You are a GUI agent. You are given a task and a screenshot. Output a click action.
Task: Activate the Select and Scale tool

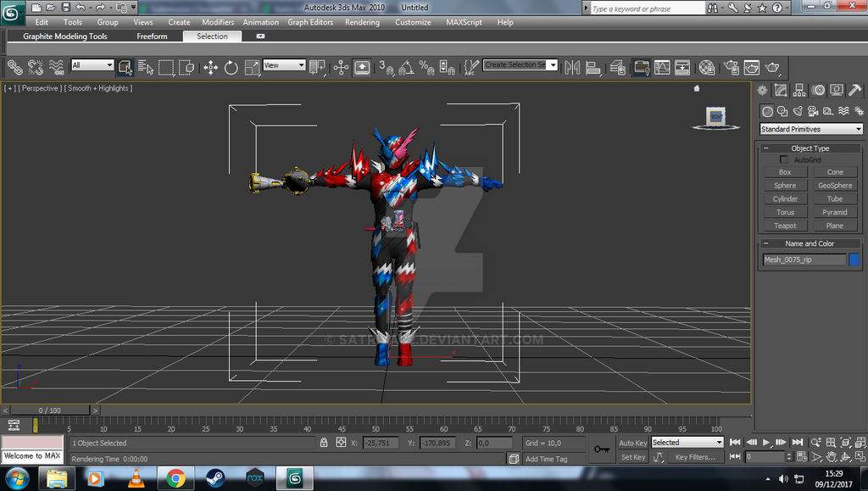pyautogui.click(x=252, y=68)
